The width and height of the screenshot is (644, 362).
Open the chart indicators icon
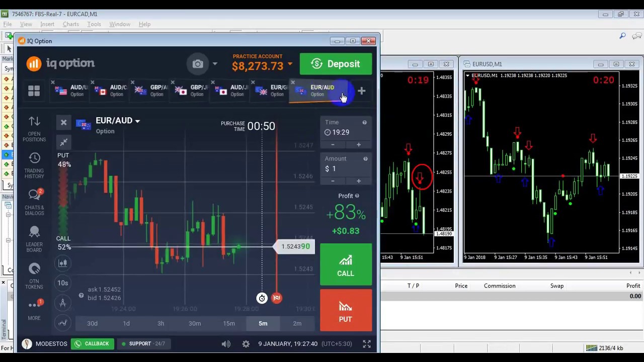[x=63, y=323]
